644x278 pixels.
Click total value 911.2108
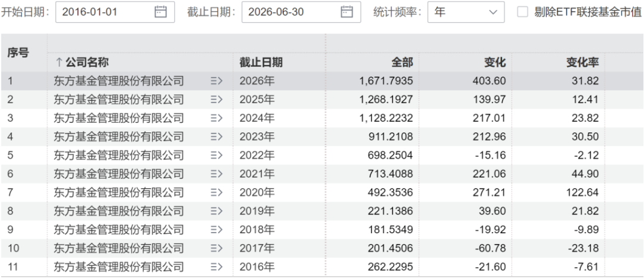[x=391, y=137]
